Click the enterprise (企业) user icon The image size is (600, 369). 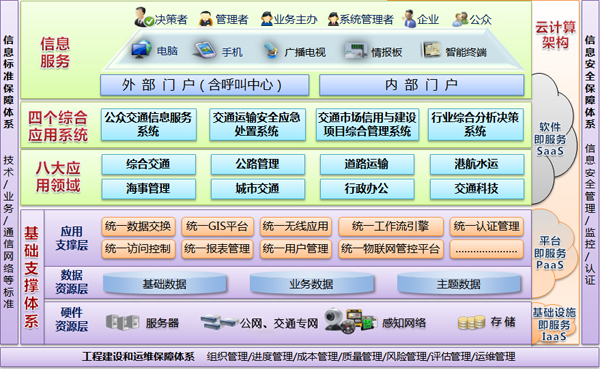409,18
